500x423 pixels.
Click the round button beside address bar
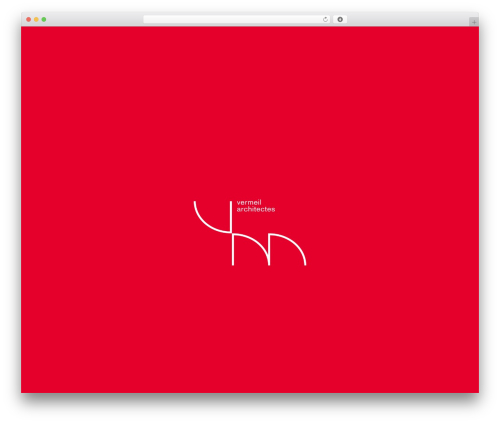point(340,20)
